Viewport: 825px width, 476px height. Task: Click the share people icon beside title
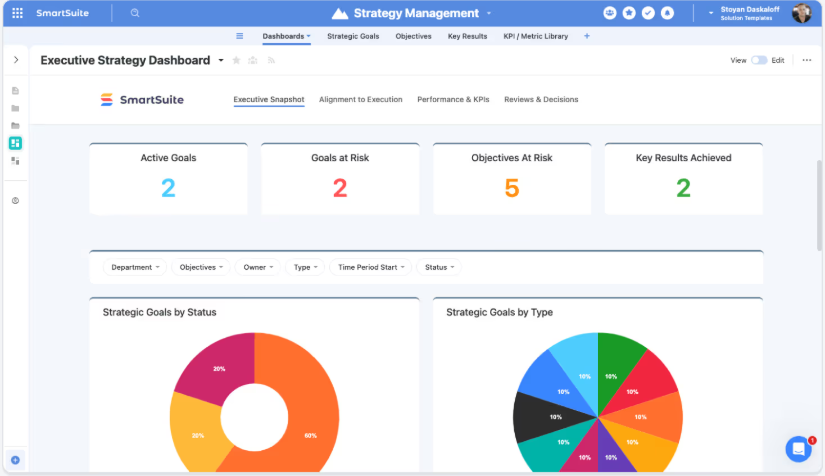tap(253, 60)
